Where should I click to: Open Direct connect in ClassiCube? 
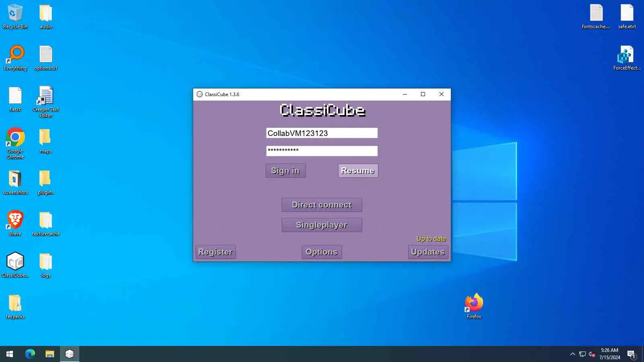322,205
